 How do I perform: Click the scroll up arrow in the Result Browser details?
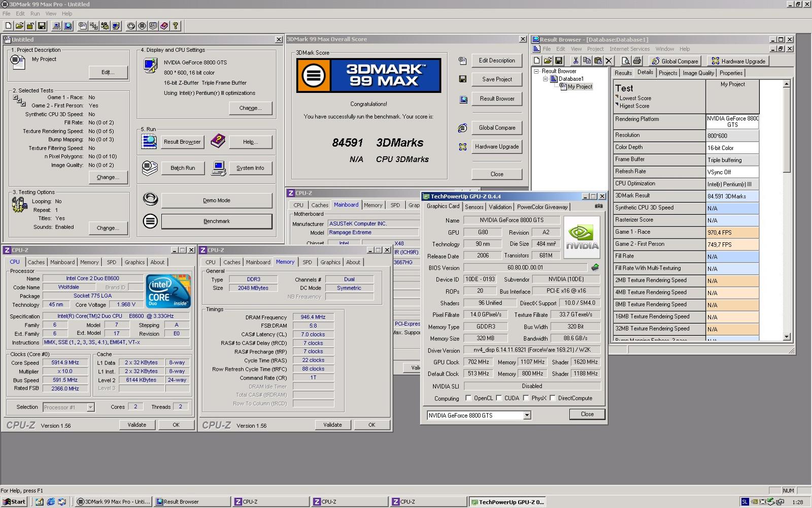pyautogui.click(x=787, y=84)
